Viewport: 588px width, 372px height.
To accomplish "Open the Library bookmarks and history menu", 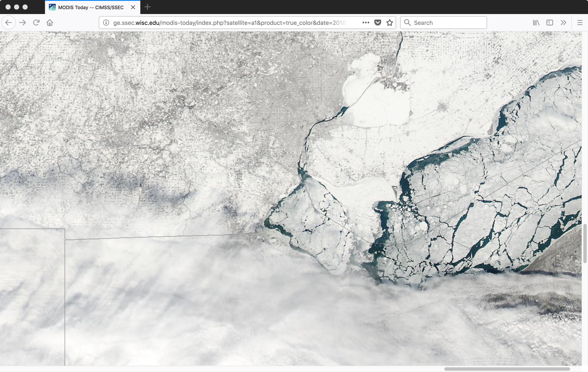I will coord(536,23).
